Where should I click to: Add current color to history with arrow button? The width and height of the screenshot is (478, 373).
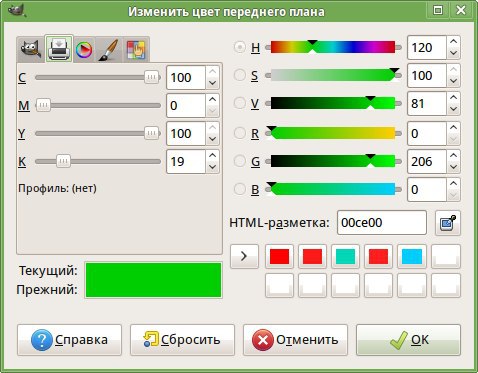point(244,256)
